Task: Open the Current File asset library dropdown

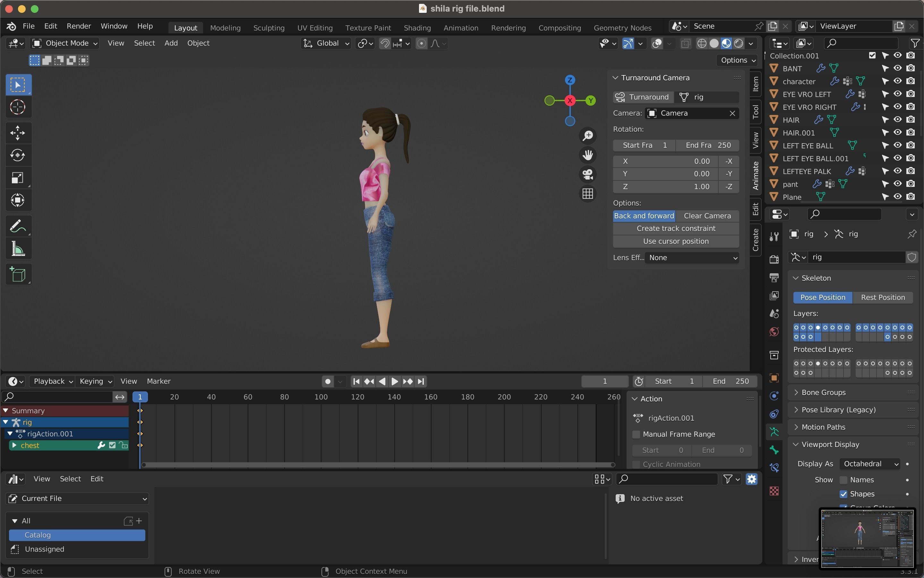Action: [77, 498]
